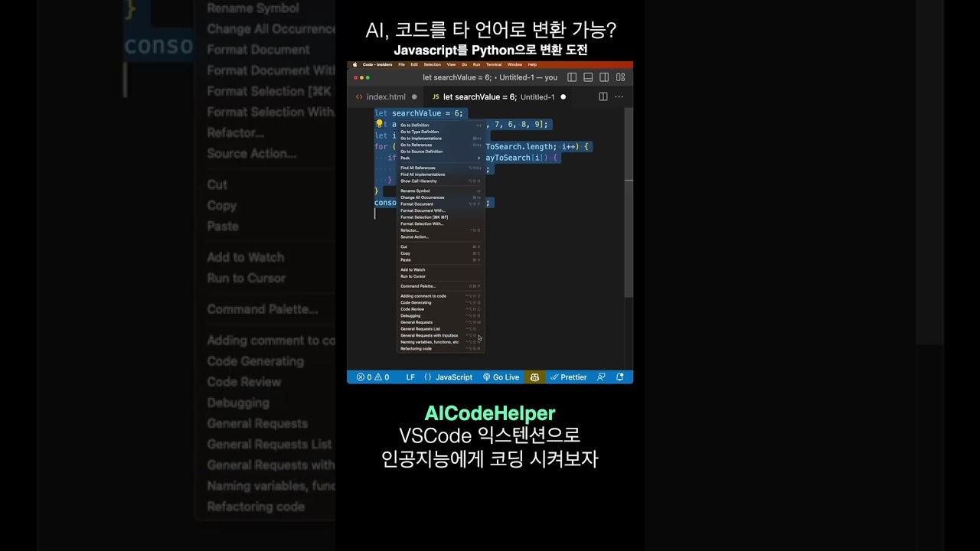Choose Refactoring code
The image size is (980, 551).
click(x=440, y=348)
